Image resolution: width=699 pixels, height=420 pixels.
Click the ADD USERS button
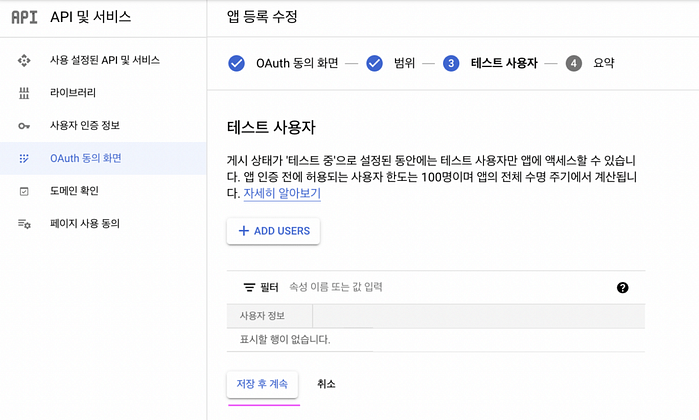(273, 231)
